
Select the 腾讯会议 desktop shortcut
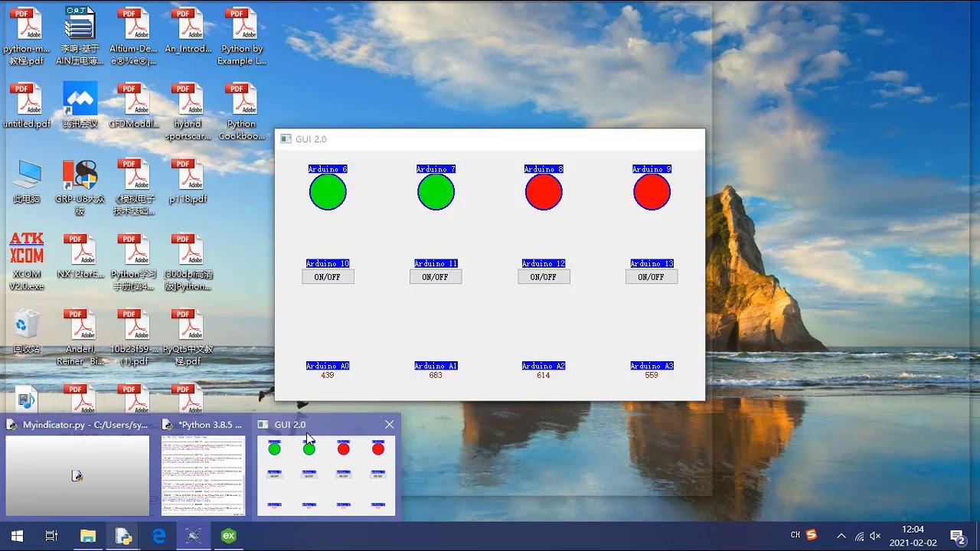80,106
